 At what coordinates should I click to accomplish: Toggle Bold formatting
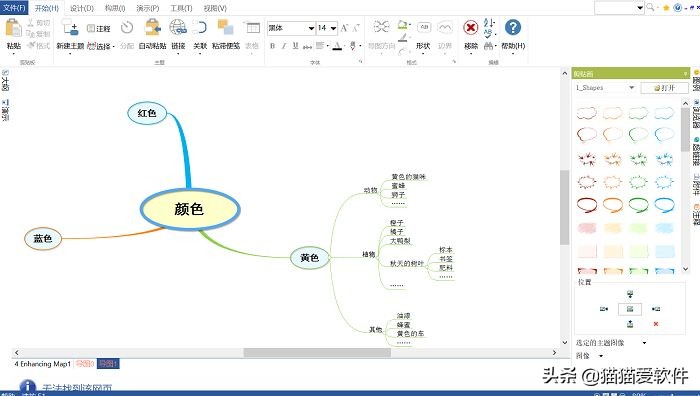(272, 46)
